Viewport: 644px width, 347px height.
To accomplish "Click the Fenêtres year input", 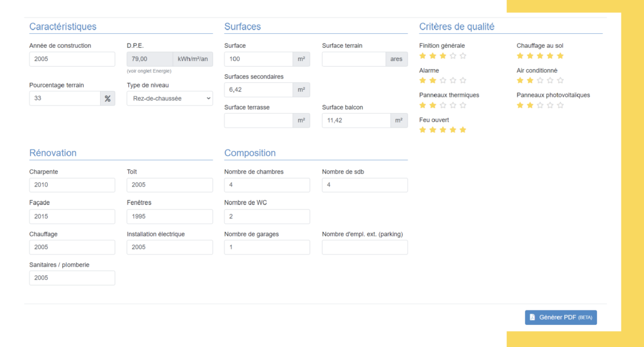I will (169, 217).
